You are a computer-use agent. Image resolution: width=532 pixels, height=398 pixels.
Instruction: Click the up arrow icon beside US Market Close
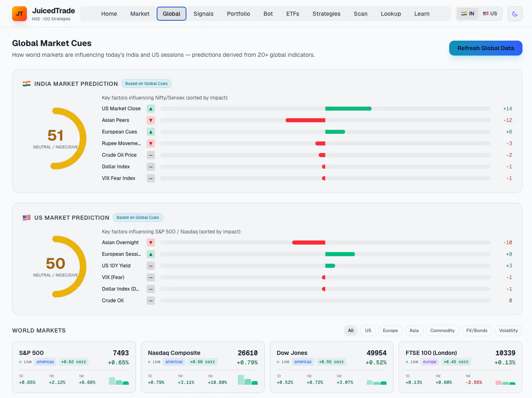click(151, 109)
